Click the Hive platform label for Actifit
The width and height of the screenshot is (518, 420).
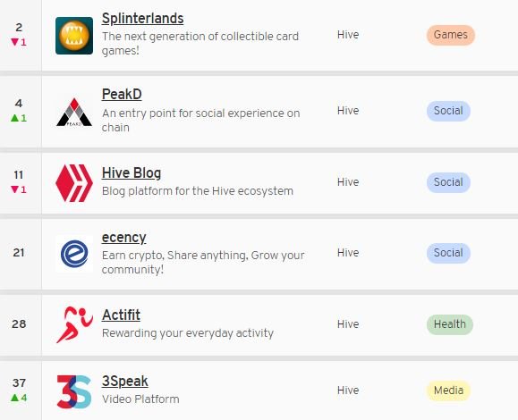tap(348, 324)
